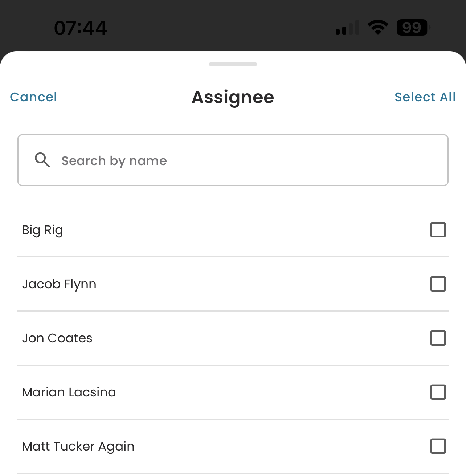Tick the Jacob Flynn checkbox
The height and width of the screenshot is (476, 466).
(438, 284)
